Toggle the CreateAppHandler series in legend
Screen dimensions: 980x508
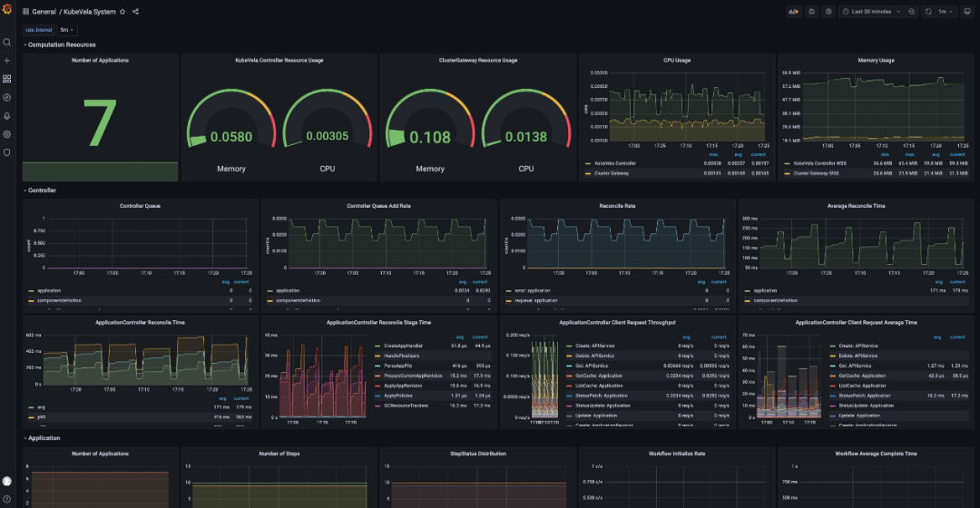405,346
